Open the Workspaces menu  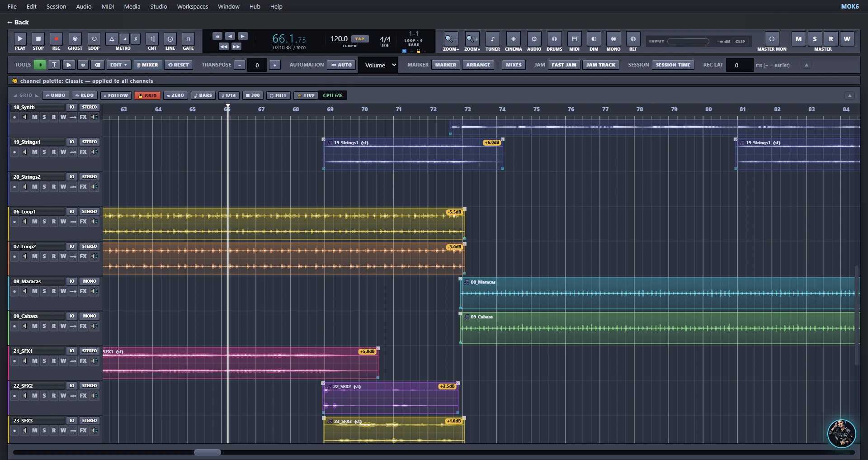pos(193,6)
